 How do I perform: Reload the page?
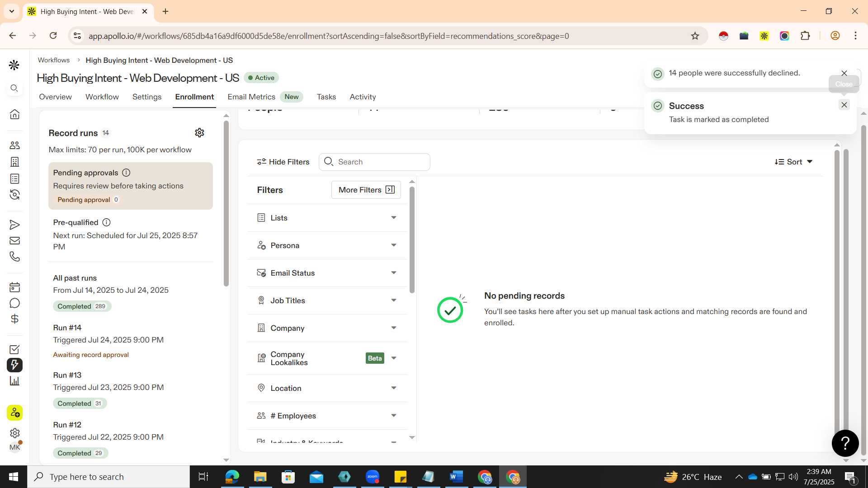pos(53,36)
